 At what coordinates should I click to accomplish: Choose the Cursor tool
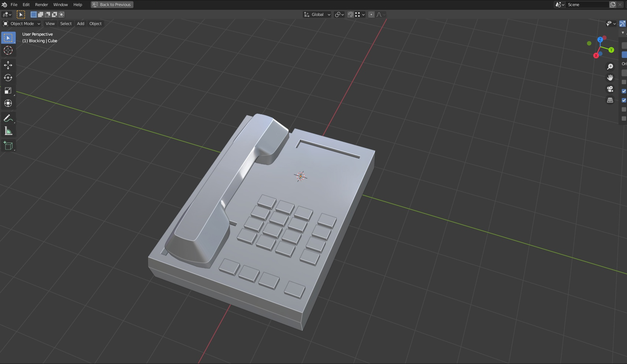[x=8, y=50]
